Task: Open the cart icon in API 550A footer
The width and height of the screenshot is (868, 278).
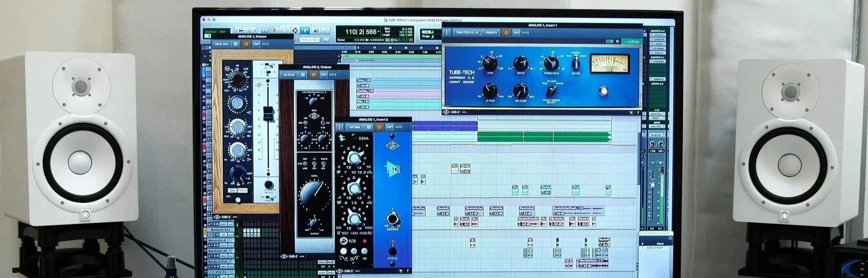Action: (x=401, y=271)
